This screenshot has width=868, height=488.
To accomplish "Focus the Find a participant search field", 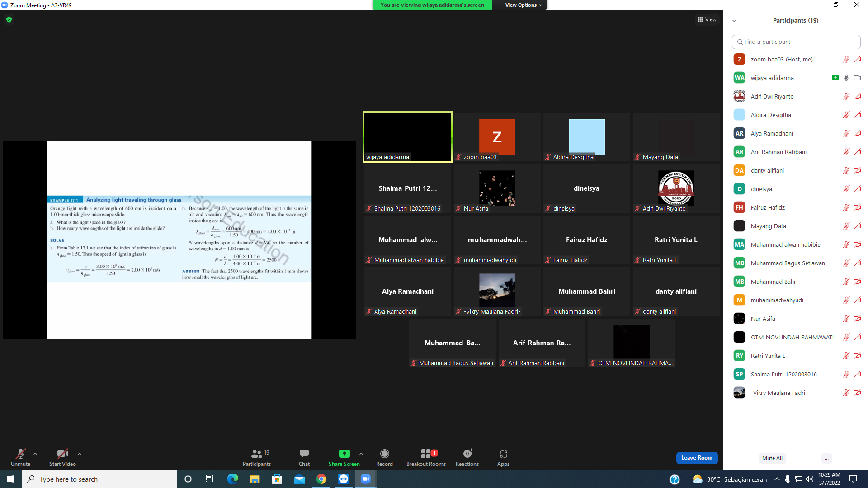I will (796, 42).
